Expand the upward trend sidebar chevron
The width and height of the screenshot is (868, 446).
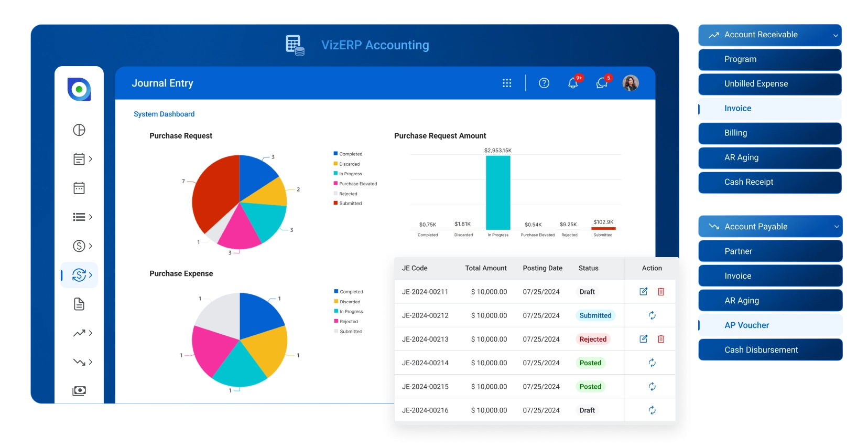pyautogui.click(x=91, y=333)
